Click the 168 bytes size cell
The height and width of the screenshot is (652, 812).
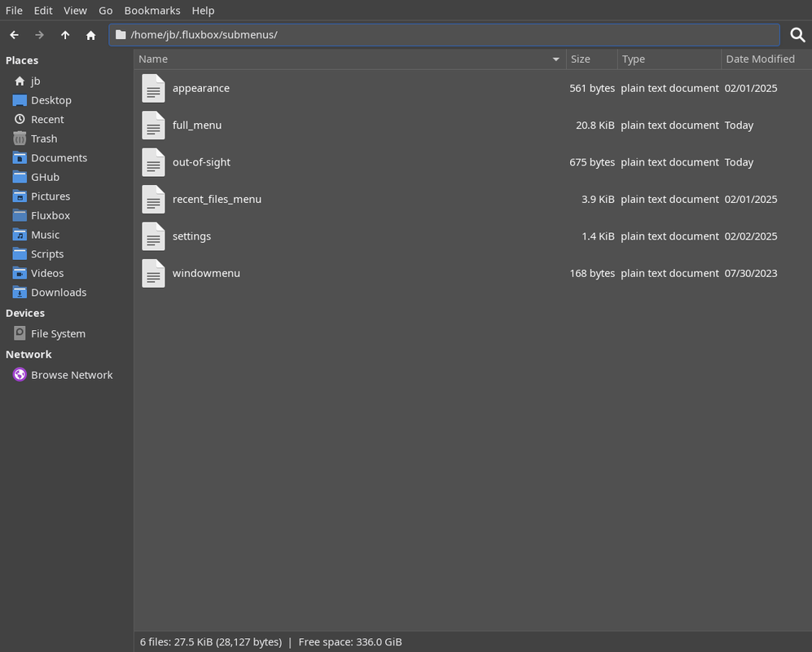click(x=592, y=273)
